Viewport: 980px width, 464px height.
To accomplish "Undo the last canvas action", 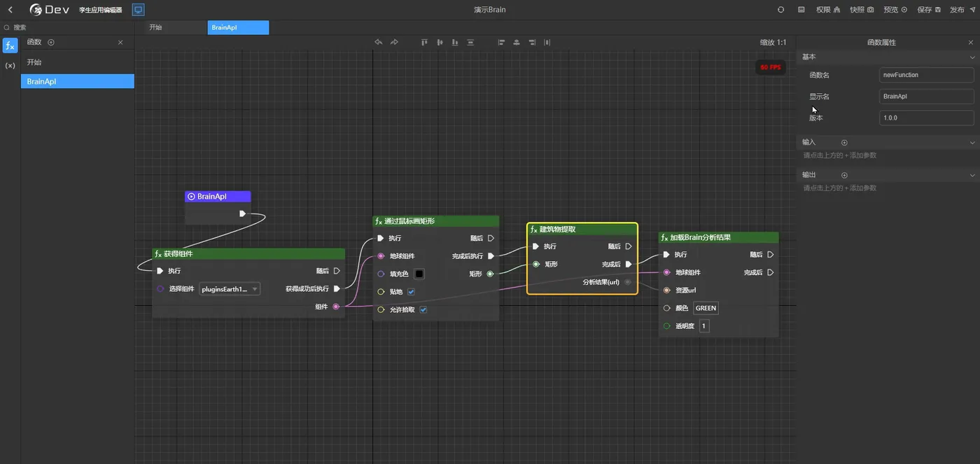I will [378, 43].
